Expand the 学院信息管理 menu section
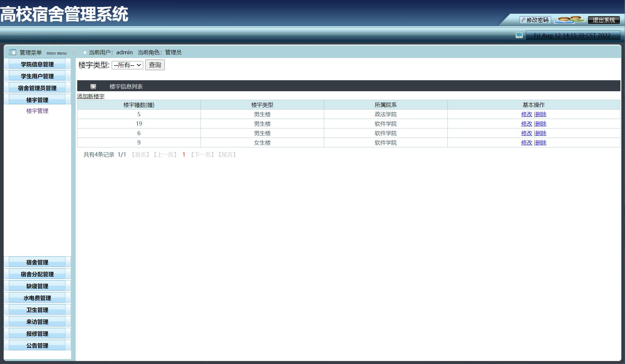Image resolution: width=625 pixels, height=364 pixels. pyautogui.click(x=37, y=64)
